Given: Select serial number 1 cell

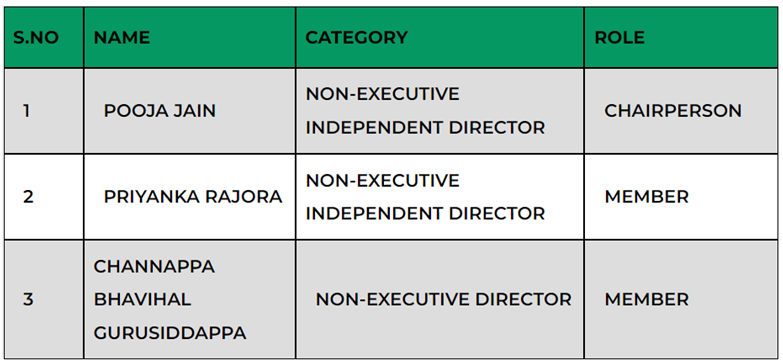Looking at the screenshot, I should tap(44, 111).
